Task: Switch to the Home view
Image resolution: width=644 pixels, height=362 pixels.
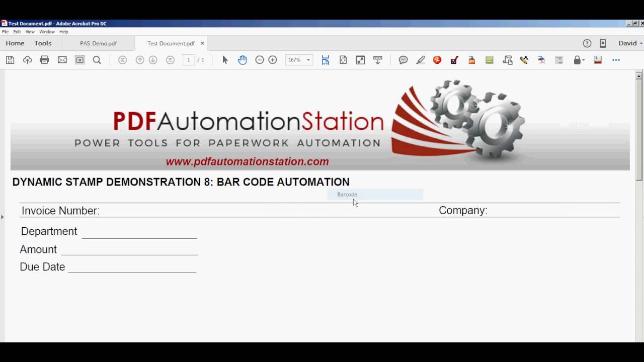Action: tap(15, 43)
